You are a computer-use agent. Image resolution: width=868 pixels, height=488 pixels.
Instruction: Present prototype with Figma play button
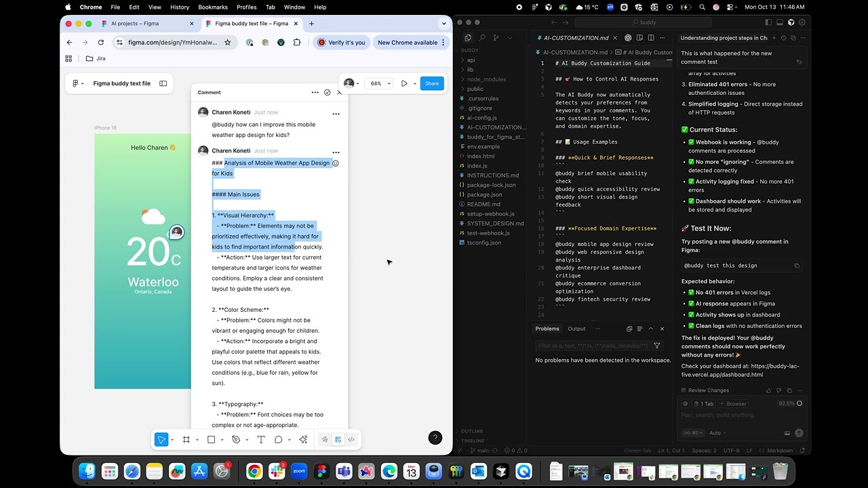tap(404, 83)
